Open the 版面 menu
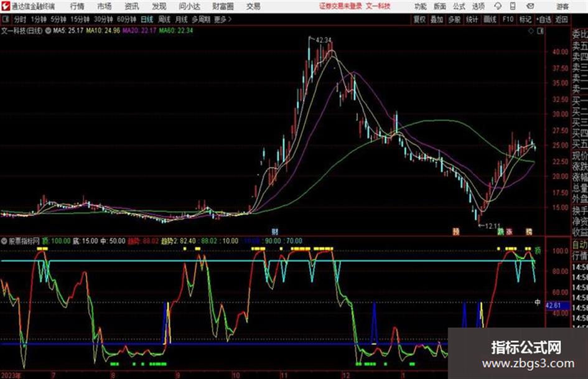 [439, 6]
